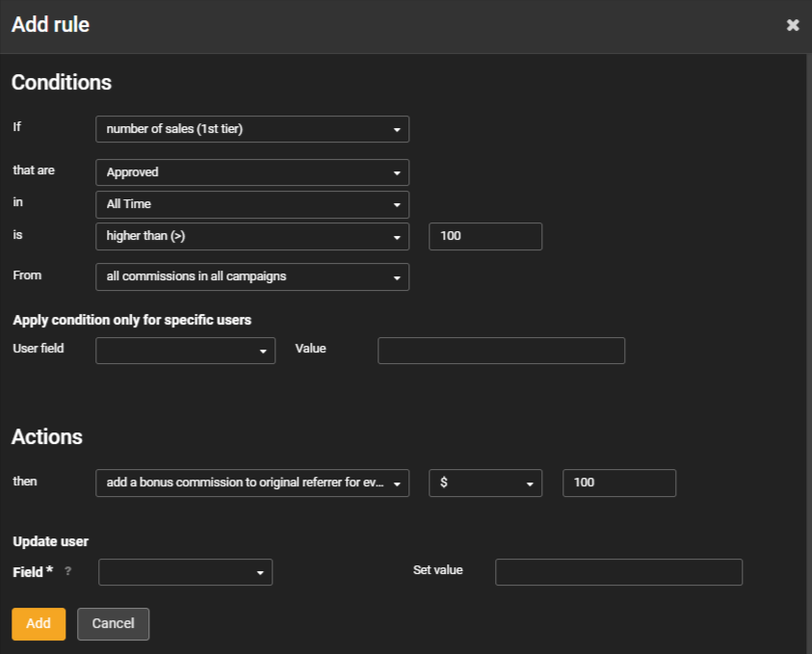This screenshot has width=812, height=654.
Task: Click the help question mark beside Field
Action: pos(67,571)
